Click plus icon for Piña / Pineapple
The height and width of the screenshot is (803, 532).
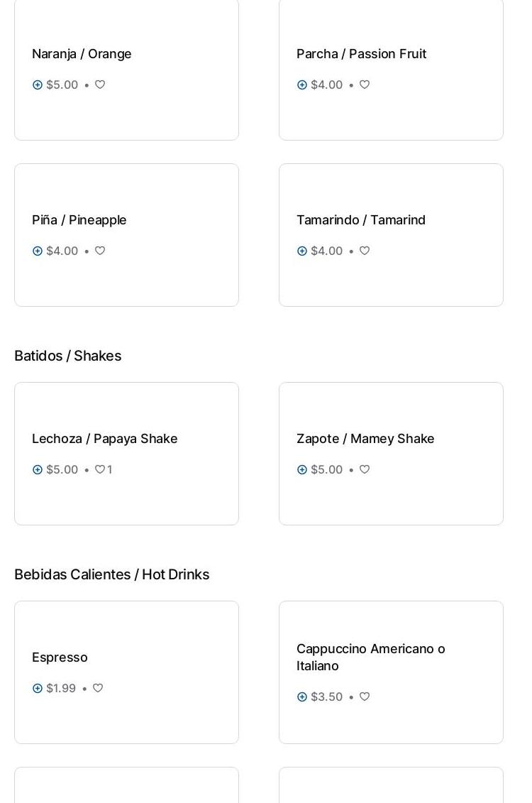pos(38,251)
